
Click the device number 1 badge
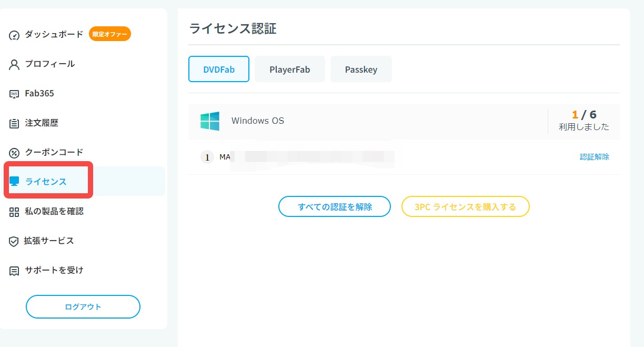(207, 157)
